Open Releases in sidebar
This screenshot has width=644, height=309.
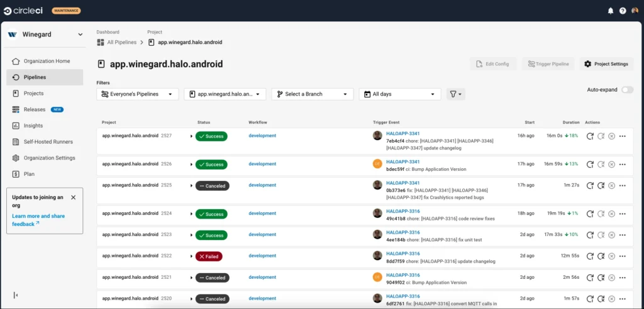(x=45, y=109)
